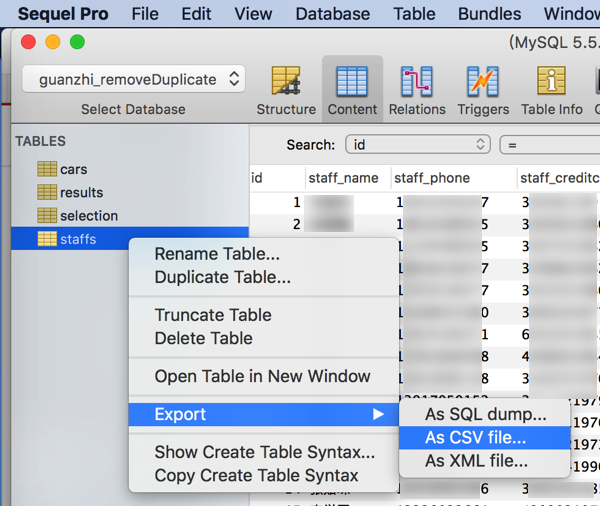
Task: Click the staff_creditc column header
Action: (559, 178)
